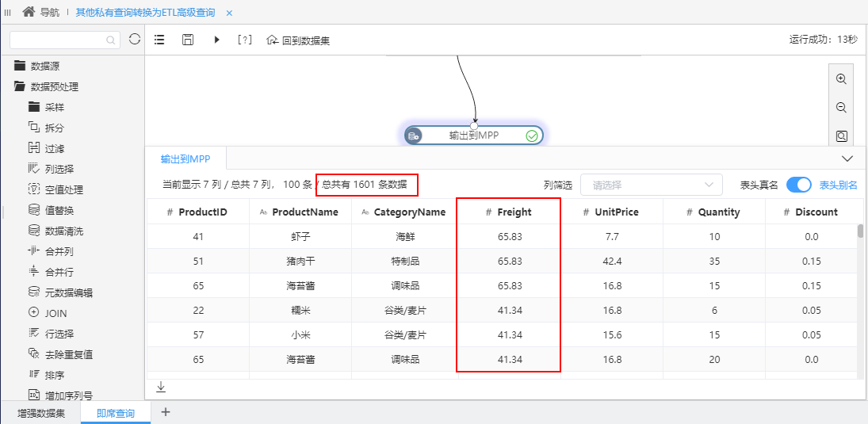Click the refresh icon beside the search box
Screen dimensions: 868x424
pyautogui.click(x=135, y=40)
